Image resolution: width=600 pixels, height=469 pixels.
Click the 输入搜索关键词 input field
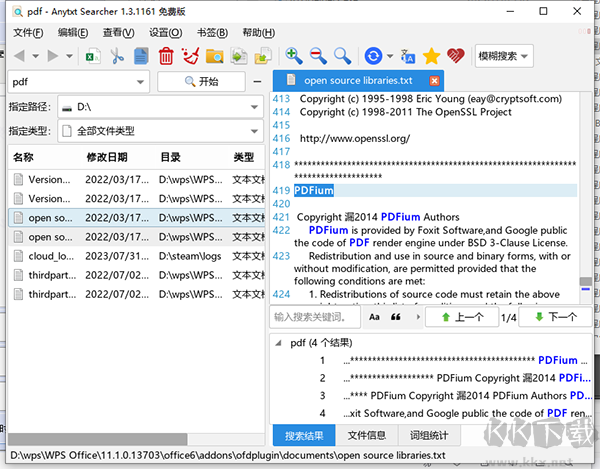point(315,317)
